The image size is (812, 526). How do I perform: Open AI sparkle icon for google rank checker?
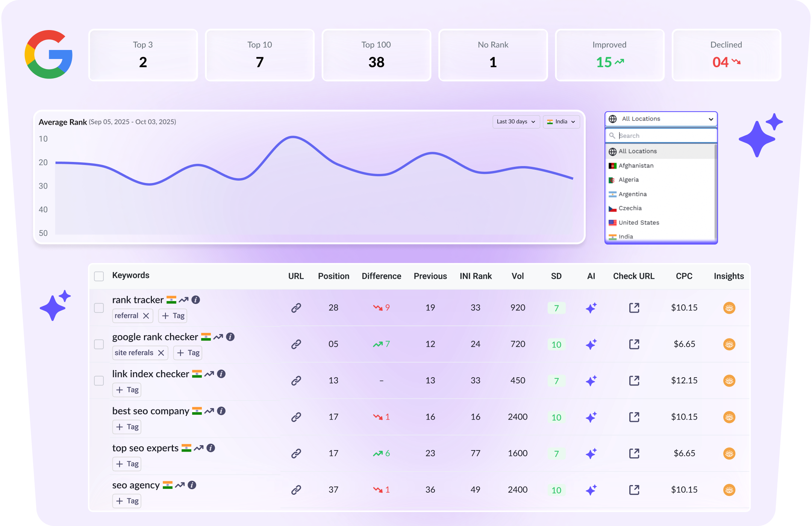591,345
